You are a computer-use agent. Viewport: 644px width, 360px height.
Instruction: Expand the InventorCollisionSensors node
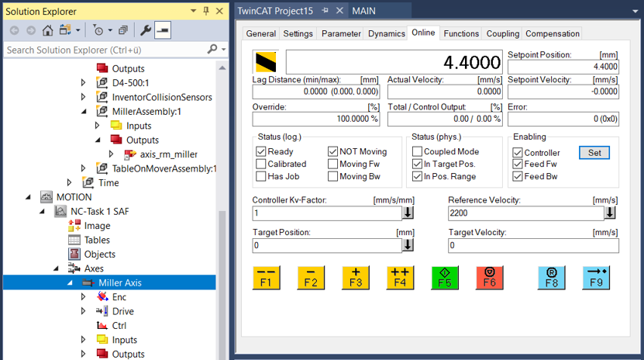click(x=83, y=97)
